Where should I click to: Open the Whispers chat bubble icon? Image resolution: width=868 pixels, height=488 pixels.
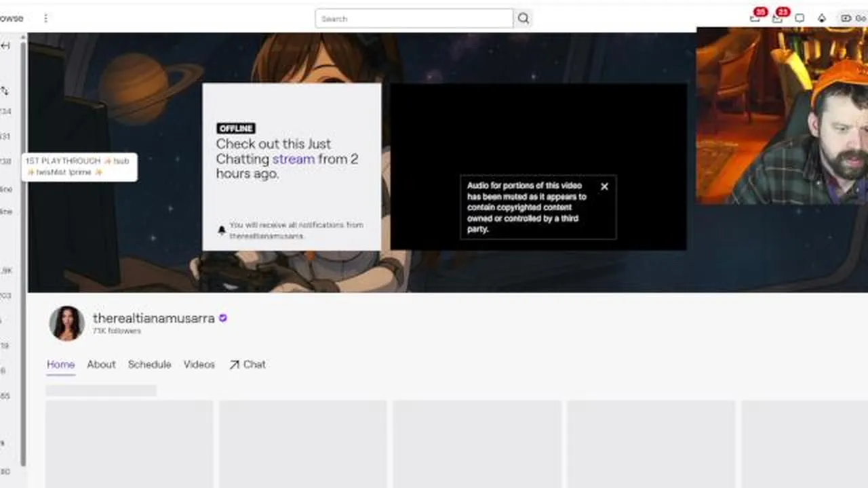(x=800, y=18)
